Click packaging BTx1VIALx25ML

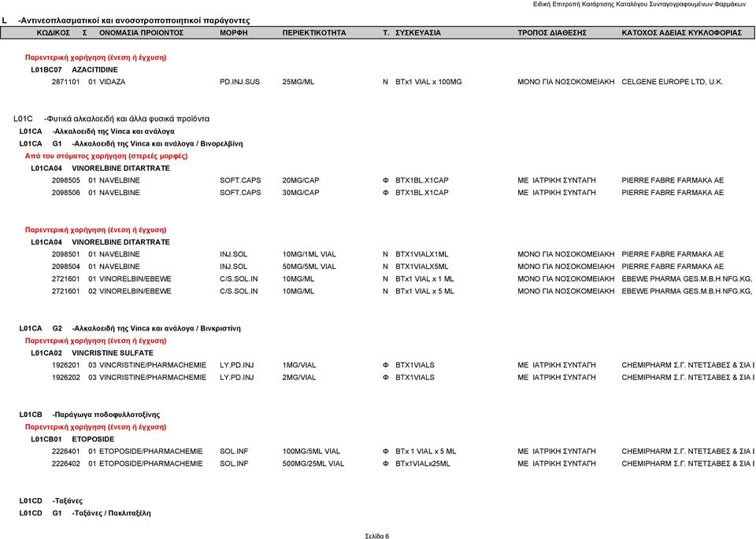pos(422,464)
